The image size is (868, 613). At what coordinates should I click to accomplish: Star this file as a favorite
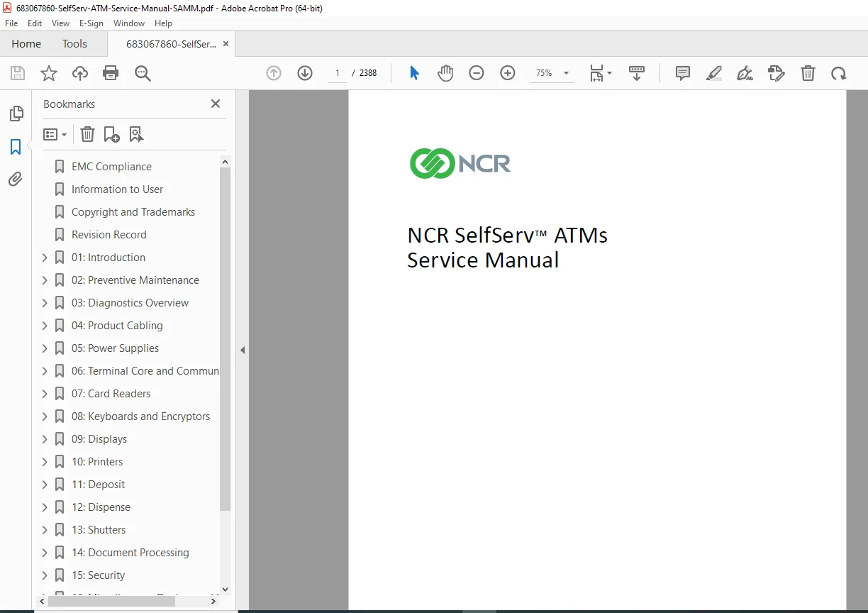pos(49,73)
